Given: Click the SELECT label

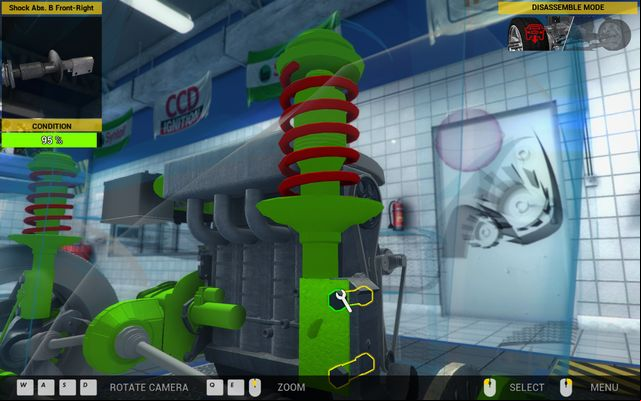Looking at the screenshot, I should click(x=527, y=387).
